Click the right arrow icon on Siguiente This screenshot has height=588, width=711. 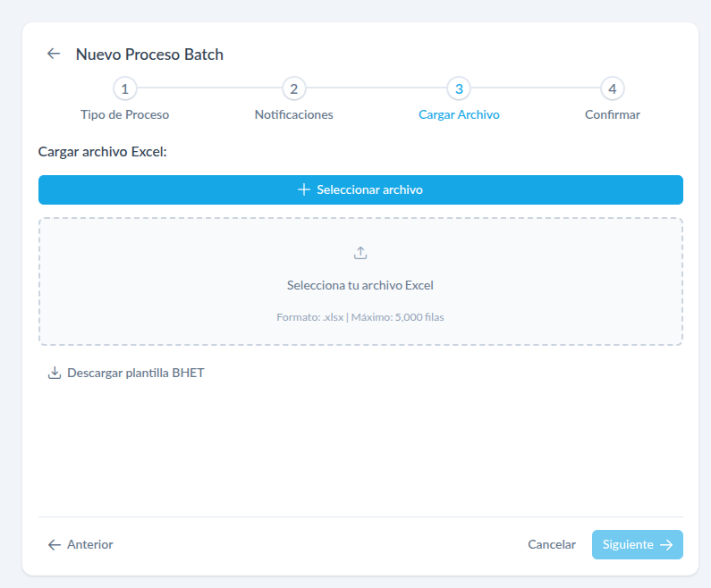(x=666, y=544)
